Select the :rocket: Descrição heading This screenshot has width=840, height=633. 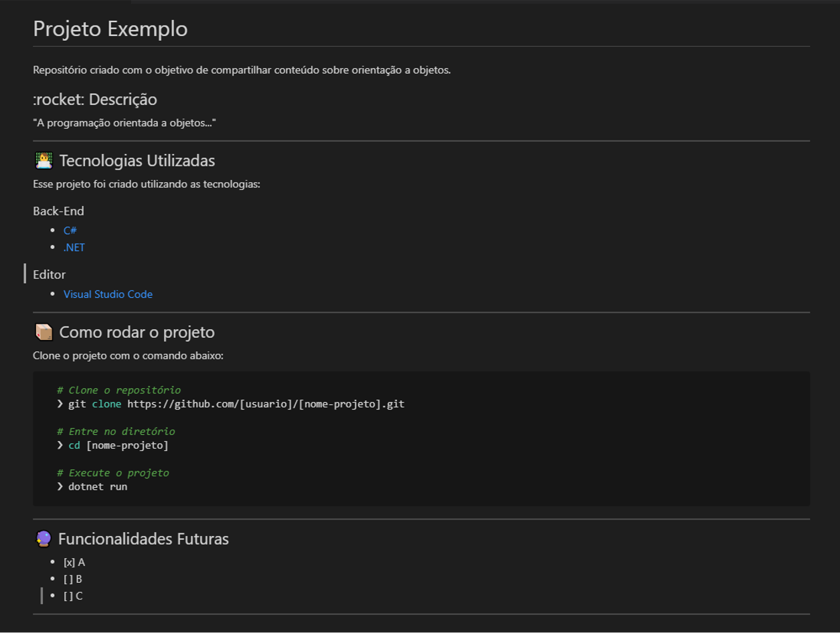point(95,100)
